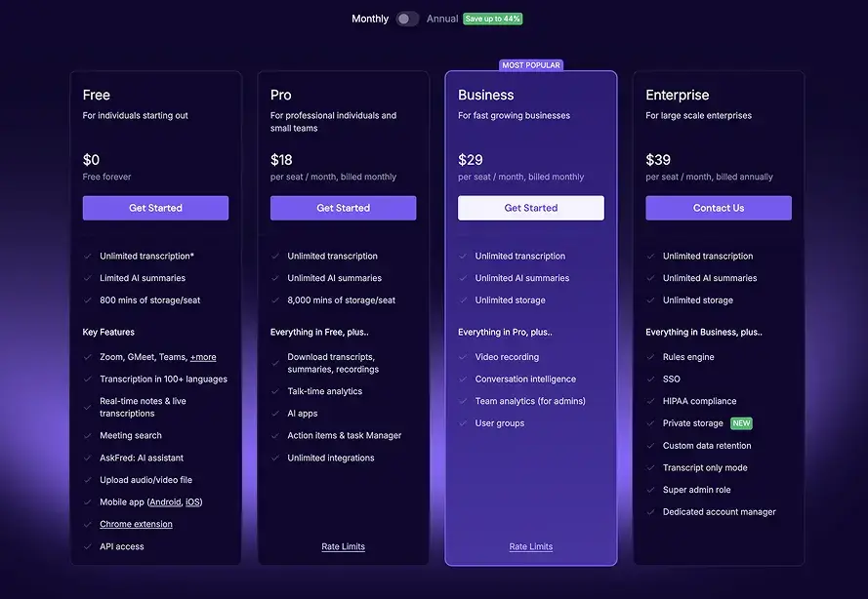Click checkmark beside "Video recording" in Business plan
This screenshot has width=868, height=599.
463,356
